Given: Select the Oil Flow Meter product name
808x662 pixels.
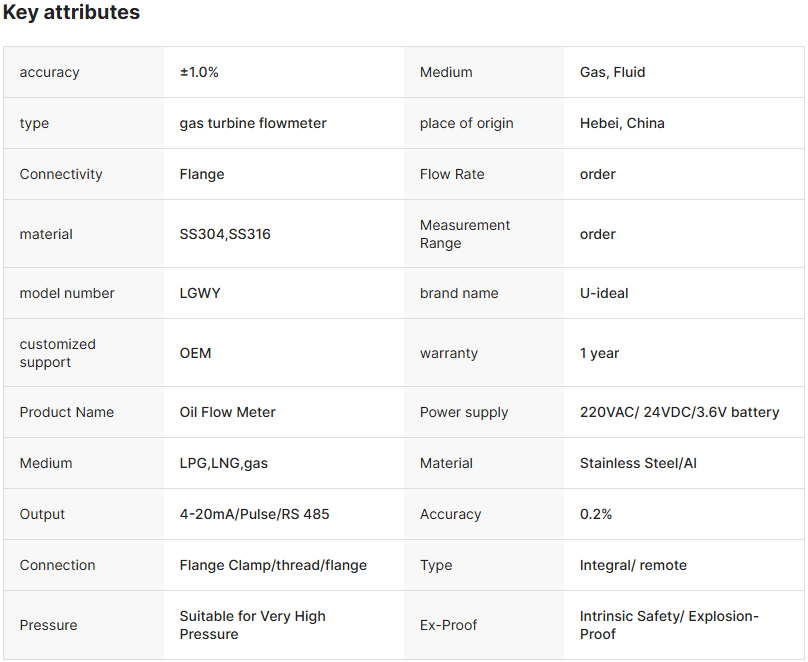Looking at the screenshot, I should [227, 412].
